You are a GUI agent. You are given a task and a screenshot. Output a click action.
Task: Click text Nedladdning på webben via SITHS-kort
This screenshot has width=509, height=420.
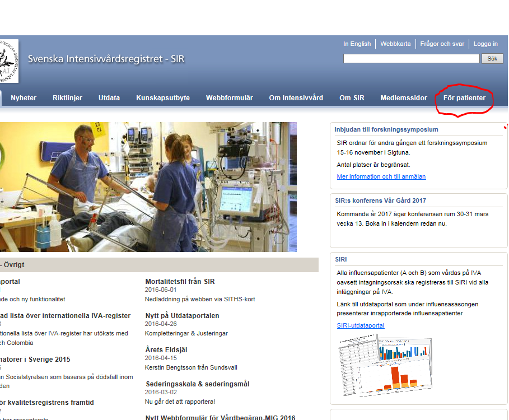200,299
